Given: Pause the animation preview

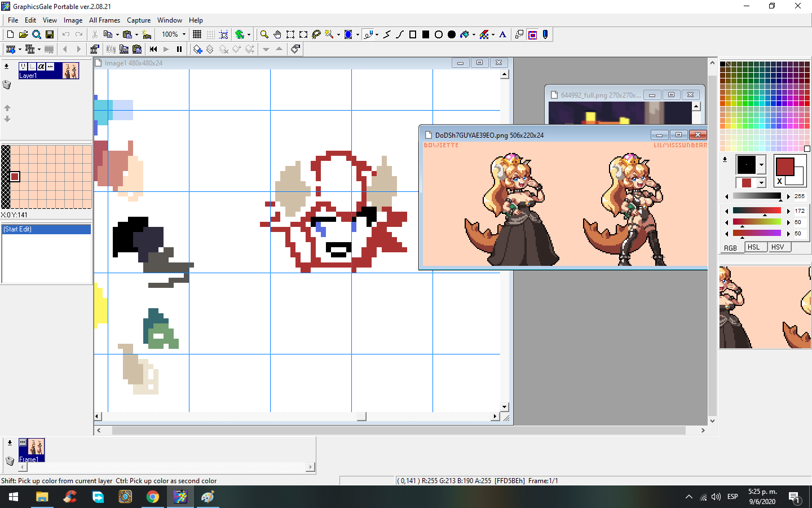Looking at the screenshot, I should pyautogui.click(x=179, y=49).
